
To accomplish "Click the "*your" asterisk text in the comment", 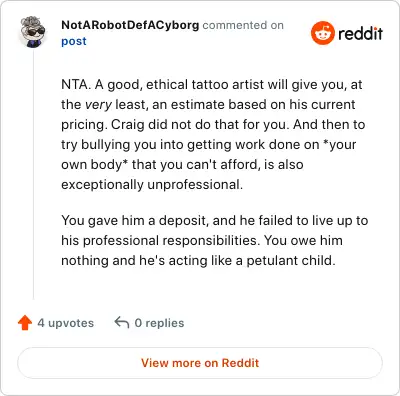I will [x=340, y=145].
